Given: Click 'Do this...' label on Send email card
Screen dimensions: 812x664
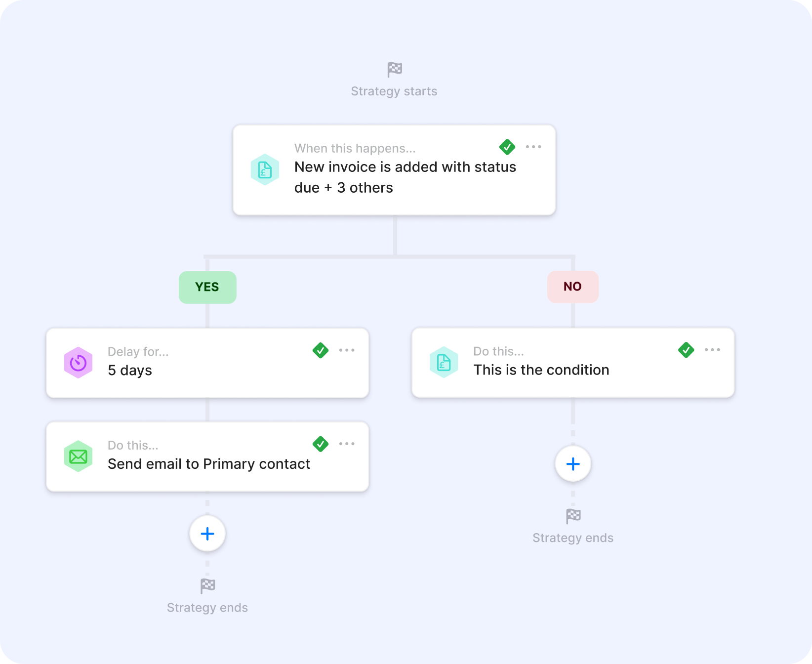Looking at the screenshot, I should coord(133,445).
